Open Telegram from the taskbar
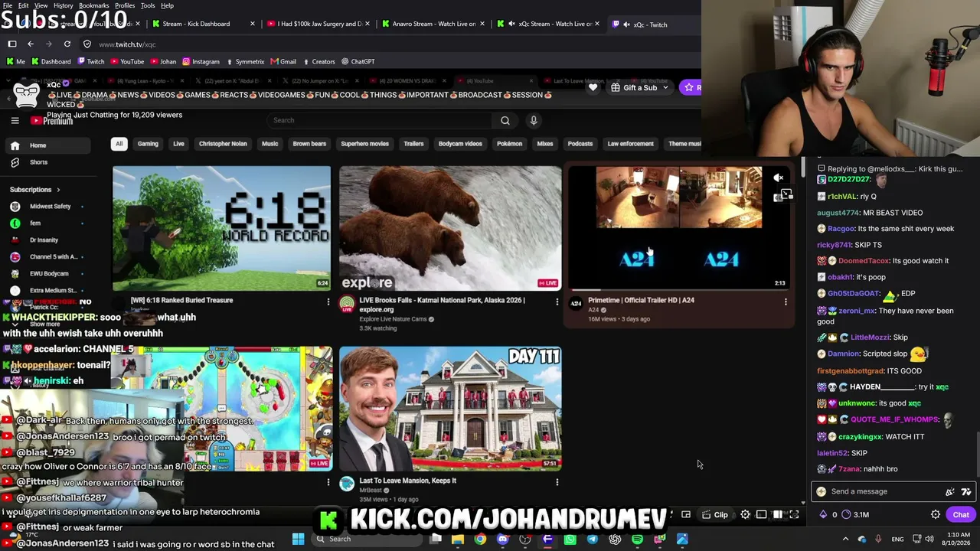 593,539
